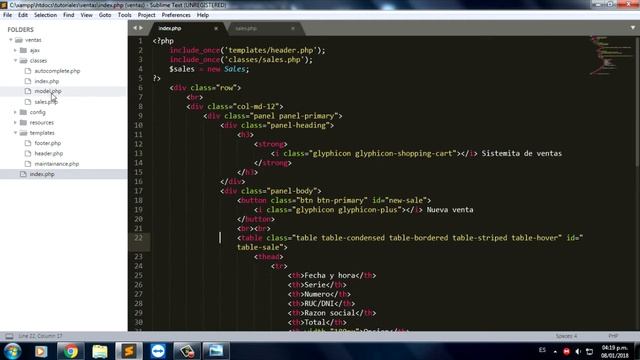
Task: Open header.php in the sidebar
Action: 49,153
